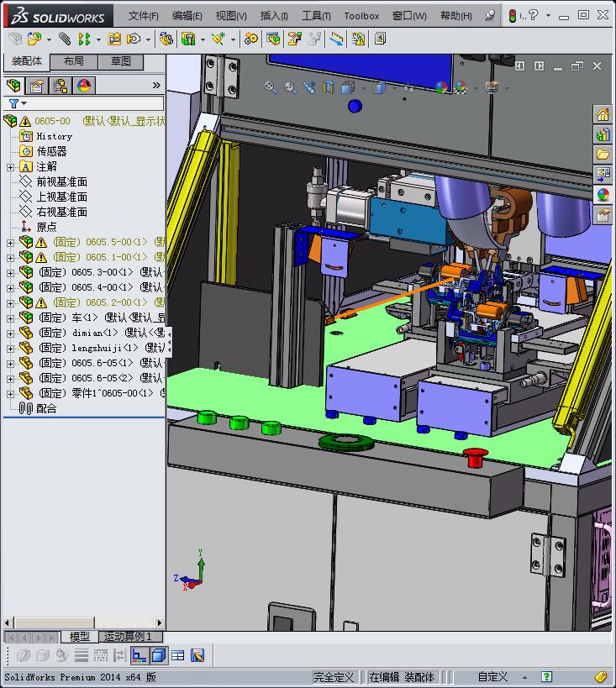Open dropdown arrow beside Linear Component Pattern
This screenshot has width=616, height=688.
coord(98,40)
